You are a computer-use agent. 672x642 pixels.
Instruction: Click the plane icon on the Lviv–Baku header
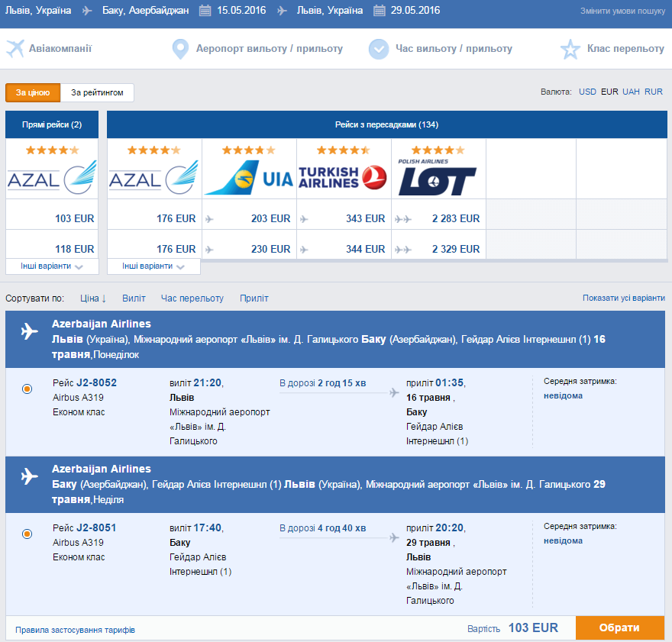point(29,331)
